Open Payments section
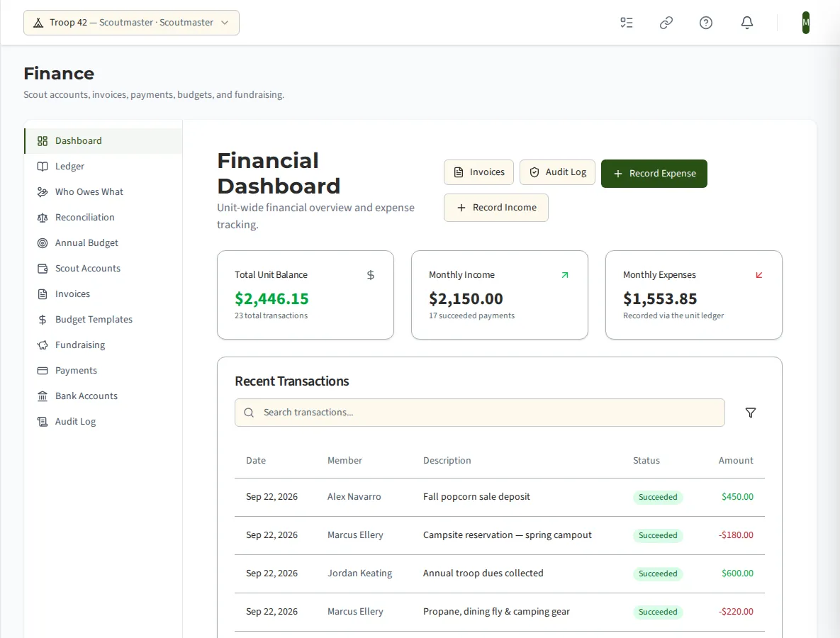The width and height of the screenshot is (840, 638). [x=103, y=371]
